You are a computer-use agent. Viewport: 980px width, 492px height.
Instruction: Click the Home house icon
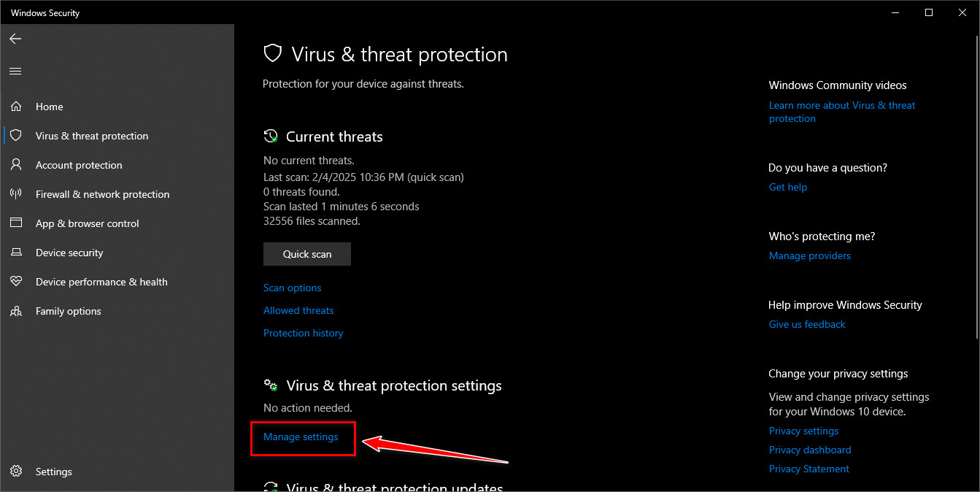pyautogui.click(x=16, y=107)
